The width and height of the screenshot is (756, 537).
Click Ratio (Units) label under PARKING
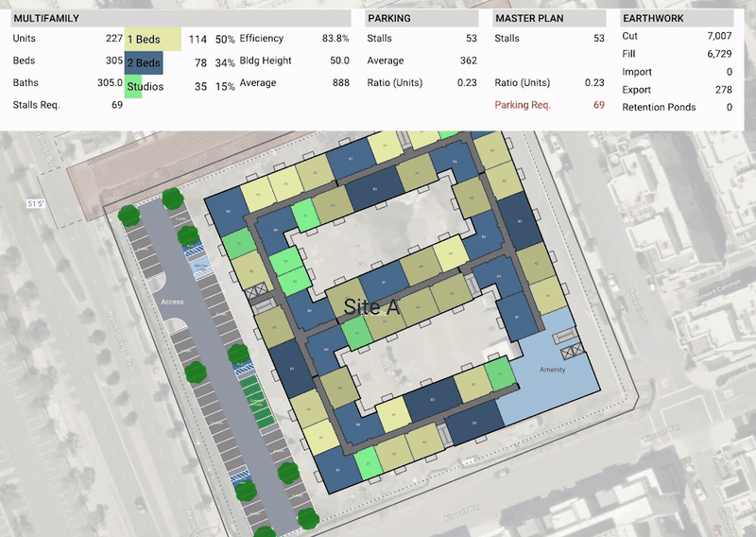pyautogui.click(x=395, y=82)
